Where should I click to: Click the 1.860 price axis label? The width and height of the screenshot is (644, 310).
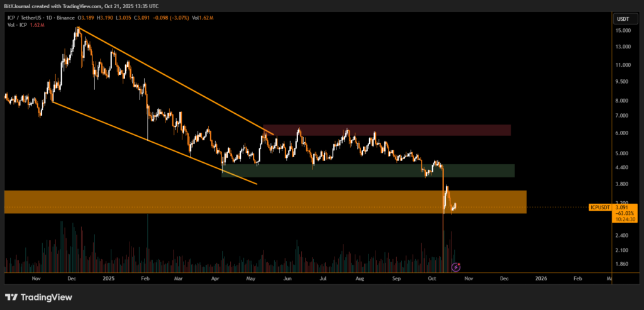(x=623, y=264)
